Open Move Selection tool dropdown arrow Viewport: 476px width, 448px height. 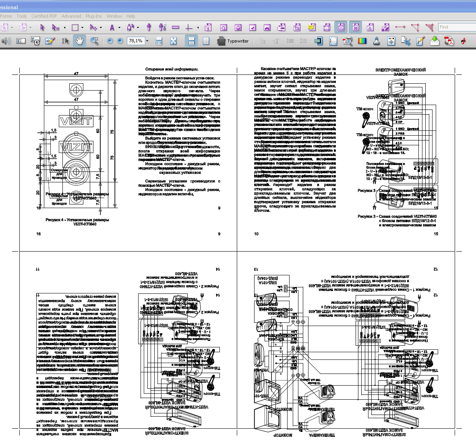101,28
